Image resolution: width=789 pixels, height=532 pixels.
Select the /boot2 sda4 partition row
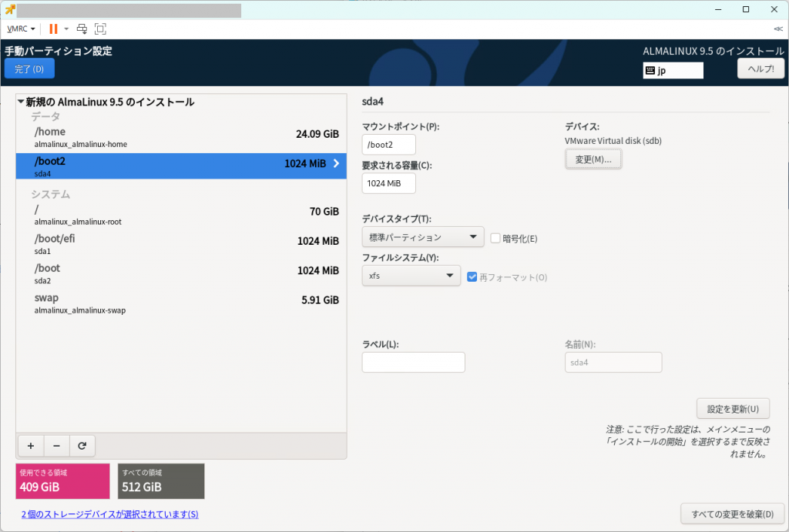pyautogui.click(x=181, y=166)
